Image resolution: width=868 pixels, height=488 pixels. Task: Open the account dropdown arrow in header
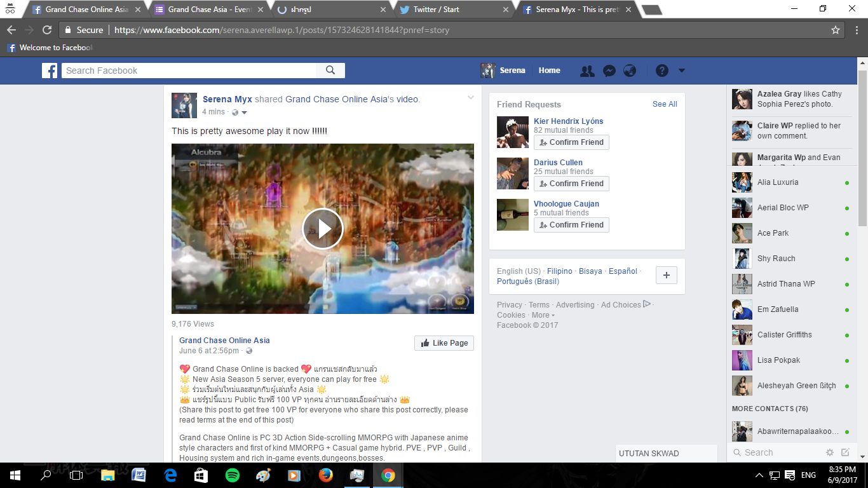tap(682, 71)
